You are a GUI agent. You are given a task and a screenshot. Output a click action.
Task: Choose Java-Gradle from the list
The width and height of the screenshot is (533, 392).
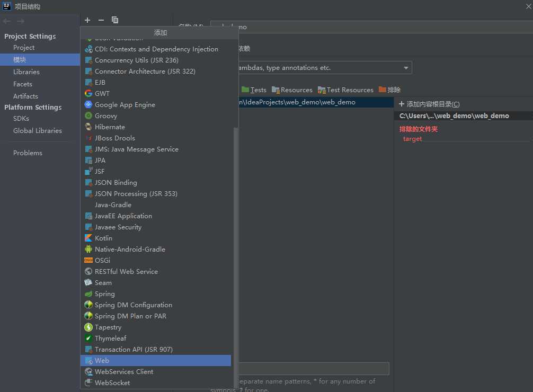point(156,204)
